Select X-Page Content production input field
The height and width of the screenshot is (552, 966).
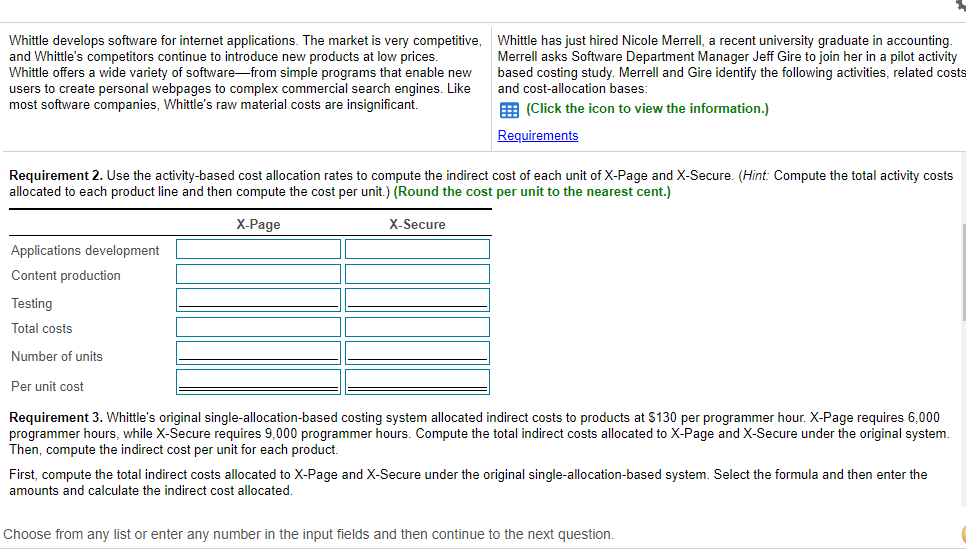[258, 274]
